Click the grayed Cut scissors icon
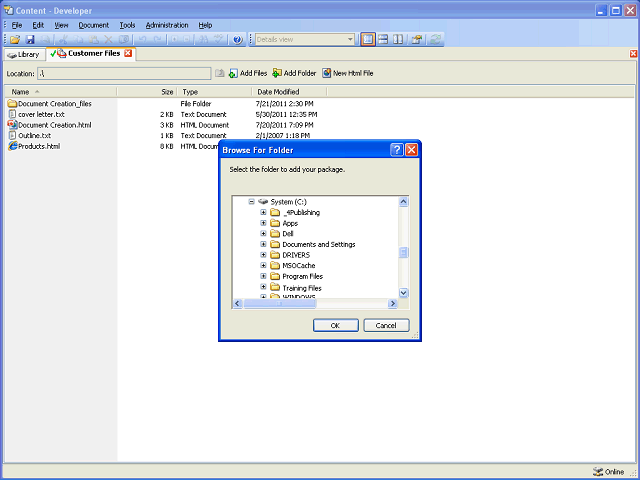The image size is (640, 480). 63,40
